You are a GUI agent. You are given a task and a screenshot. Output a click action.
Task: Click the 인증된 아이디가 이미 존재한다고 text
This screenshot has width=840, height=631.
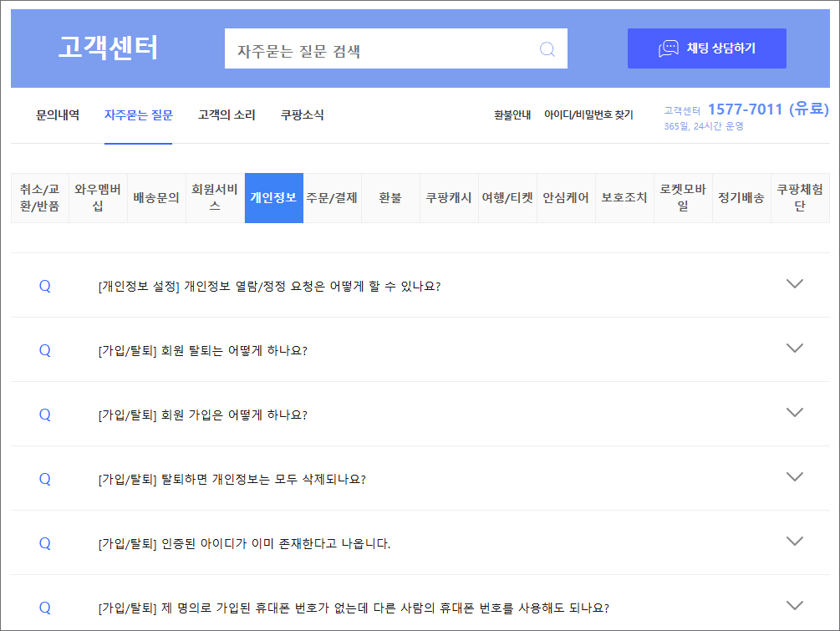244,543
